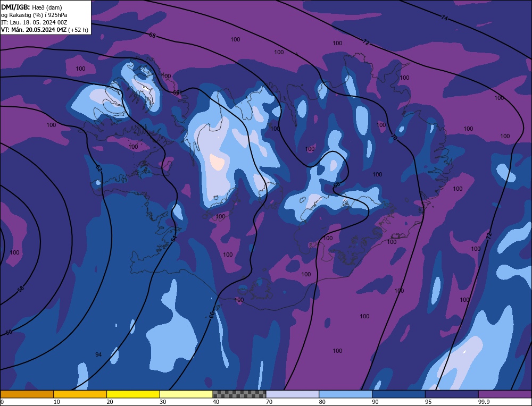The image size is (532, 406).
Task: Click the '40' legend tick label
Action: click(x=216, y=402)
